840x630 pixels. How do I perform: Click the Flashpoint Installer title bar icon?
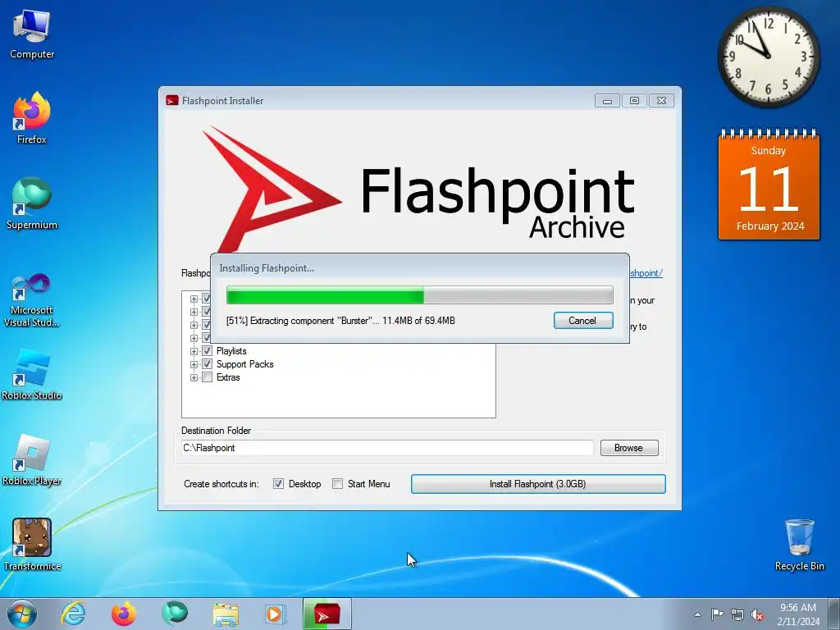172,100
